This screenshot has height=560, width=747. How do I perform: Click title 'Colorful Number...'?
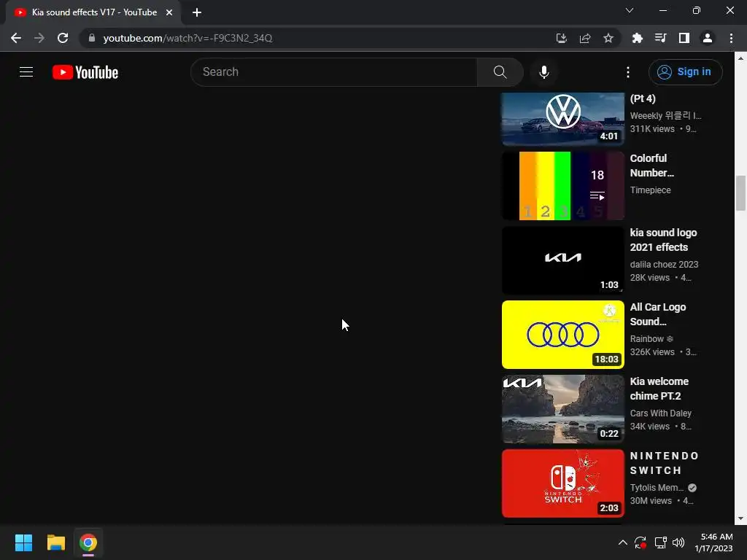(651, 166)
